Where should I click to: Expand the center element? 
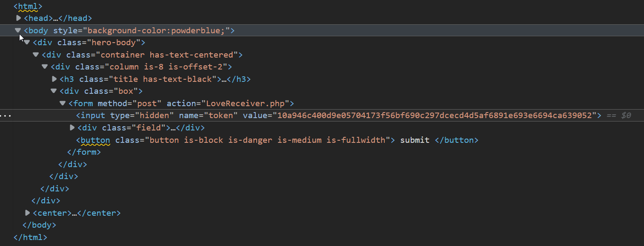point(27,213)
